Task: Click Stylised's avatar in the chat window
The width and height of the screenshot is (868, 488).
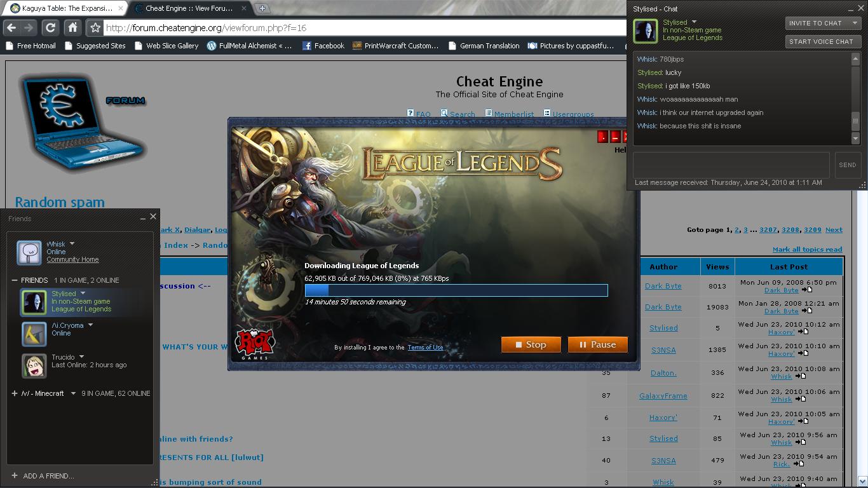Action: coord(646,30)
